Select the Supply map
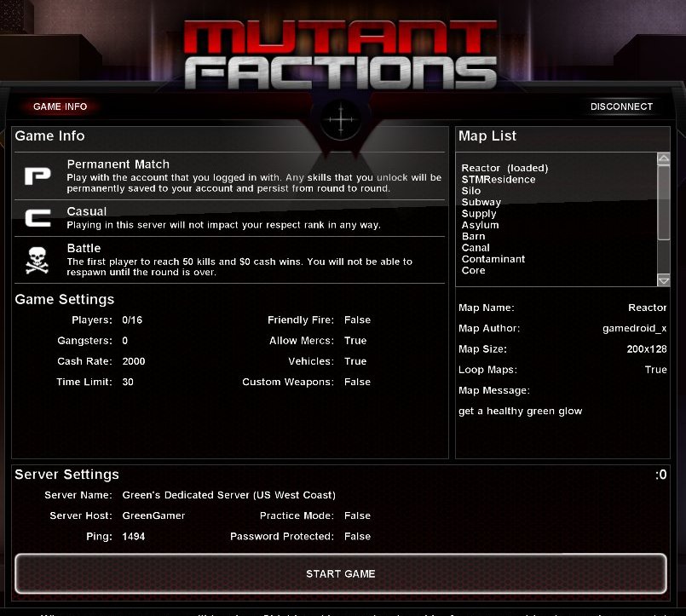 (x=479, y=214)
